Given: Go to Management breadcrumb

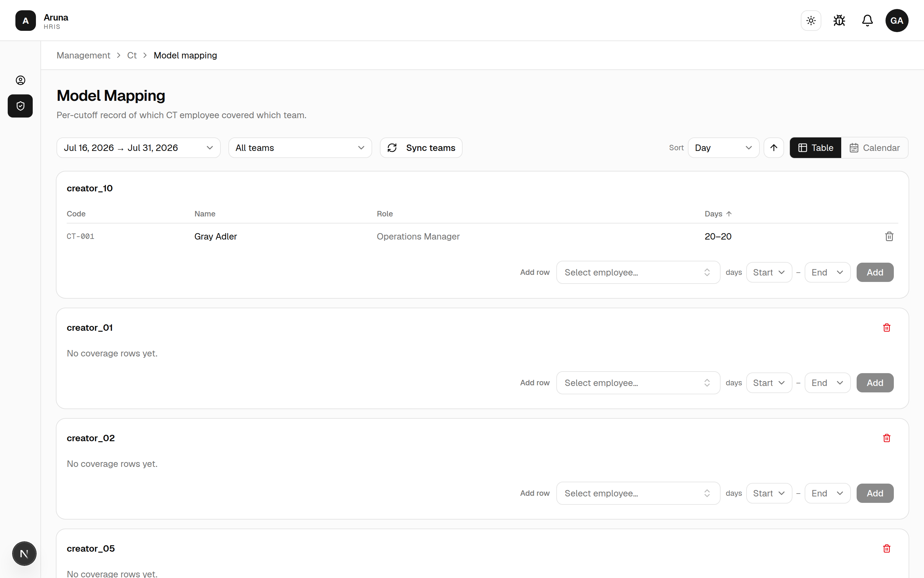Looking at the screenshot, I should [x=83, y=56].
